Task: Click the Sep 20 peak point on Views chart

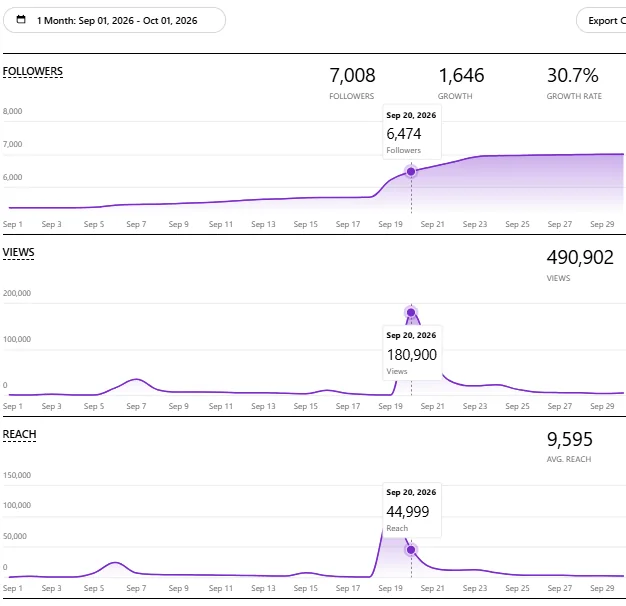Action: pos(411,312)
